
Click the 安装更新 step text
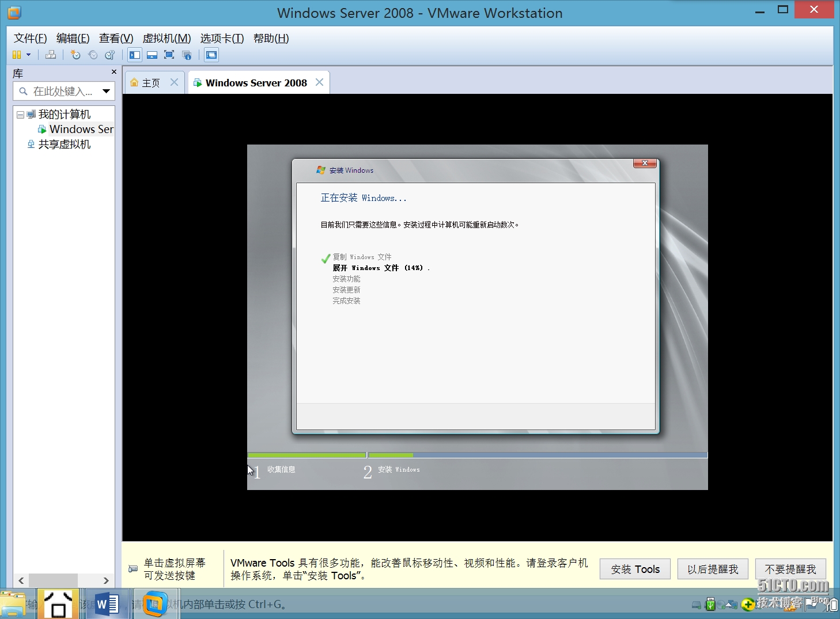(346, 290)
